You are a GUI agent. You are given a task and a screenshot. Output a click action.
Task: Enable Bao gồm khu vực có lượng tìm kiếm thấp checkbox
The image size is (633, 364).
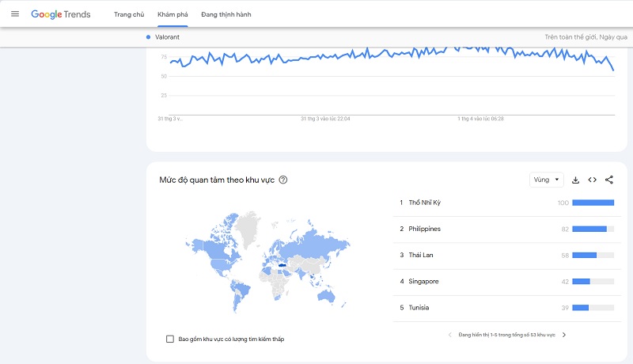pos(170,339)
